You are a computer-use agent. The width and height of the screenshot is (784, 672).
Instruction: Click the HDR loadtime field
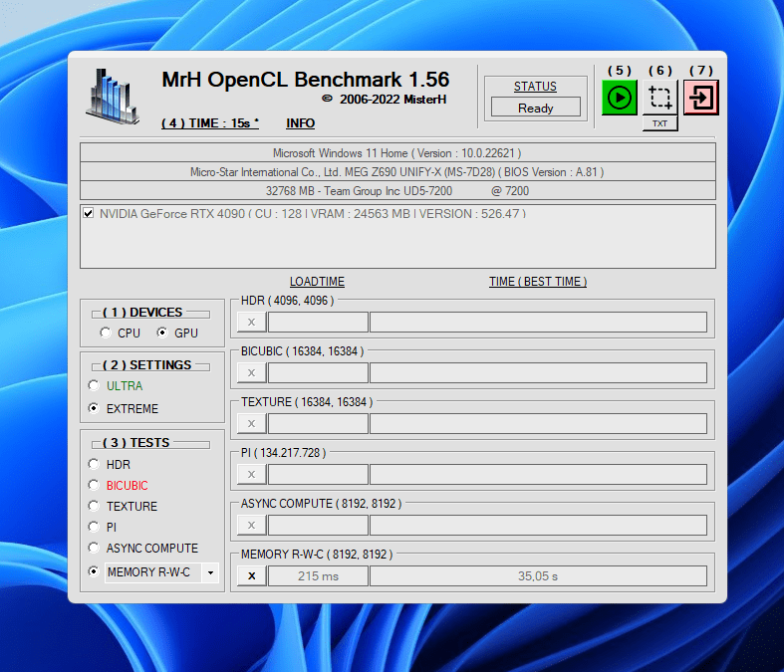[x=319, y=323]
